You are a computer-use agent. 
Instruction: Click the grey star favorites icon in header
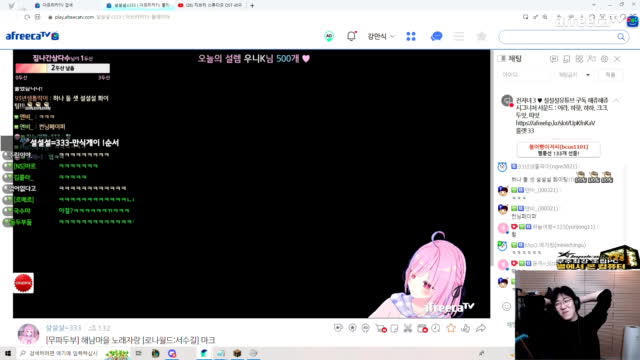point(482,36)
